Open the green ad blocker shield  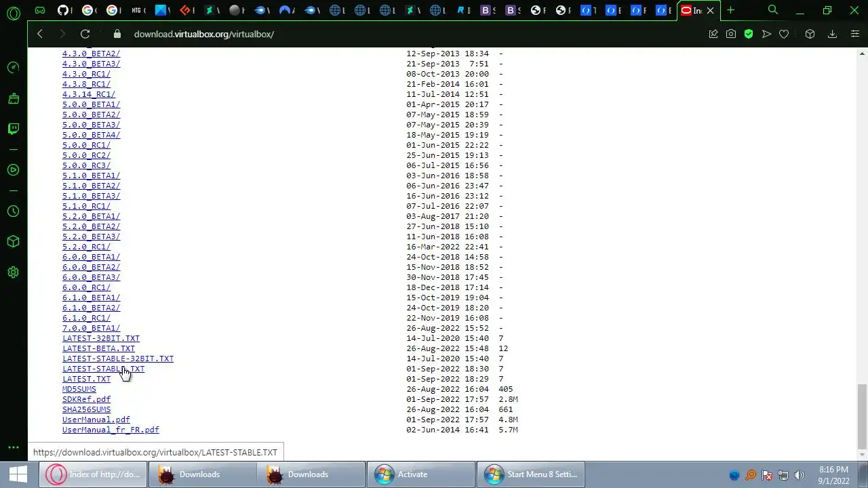click(x=749, y=34)
